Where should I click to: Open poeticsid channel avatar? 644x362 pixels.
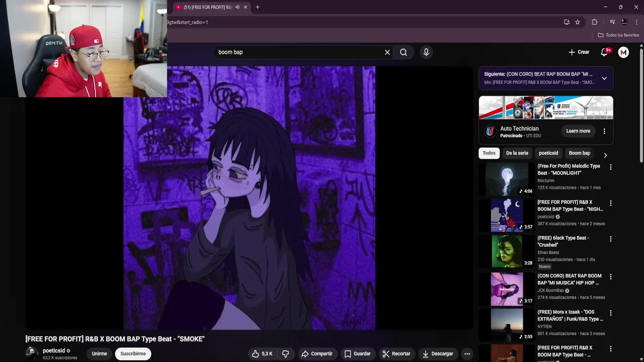[32, 353]
